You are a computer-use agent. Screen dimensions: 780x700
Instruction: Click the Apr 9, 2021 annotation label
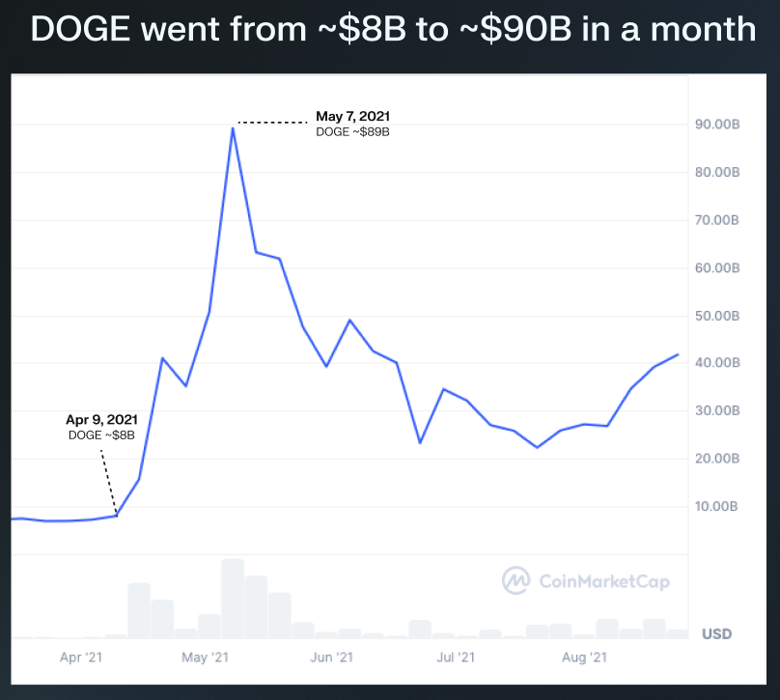(x=101, y=420)
